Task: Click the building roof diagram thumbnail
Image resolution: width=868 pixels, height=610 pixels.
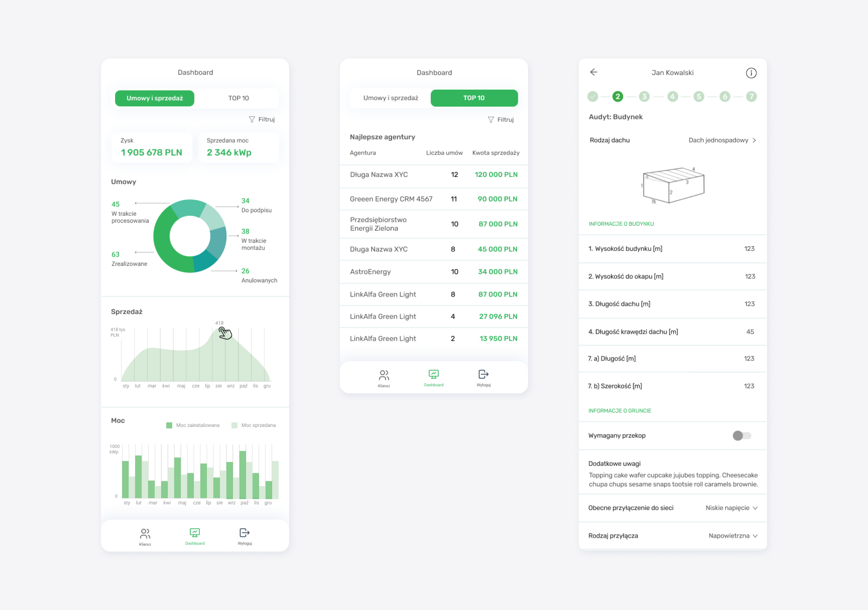Action: pyautogui.click(x=673, y=185)
